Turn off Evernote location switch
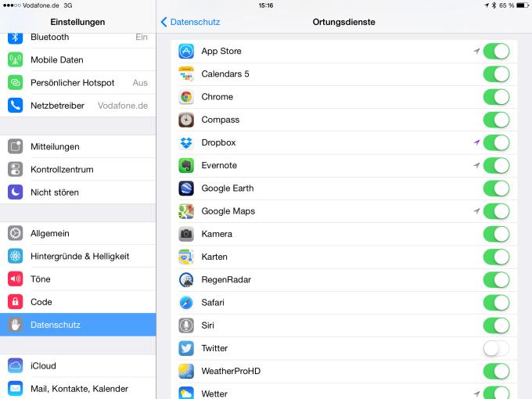 [496, 166]
